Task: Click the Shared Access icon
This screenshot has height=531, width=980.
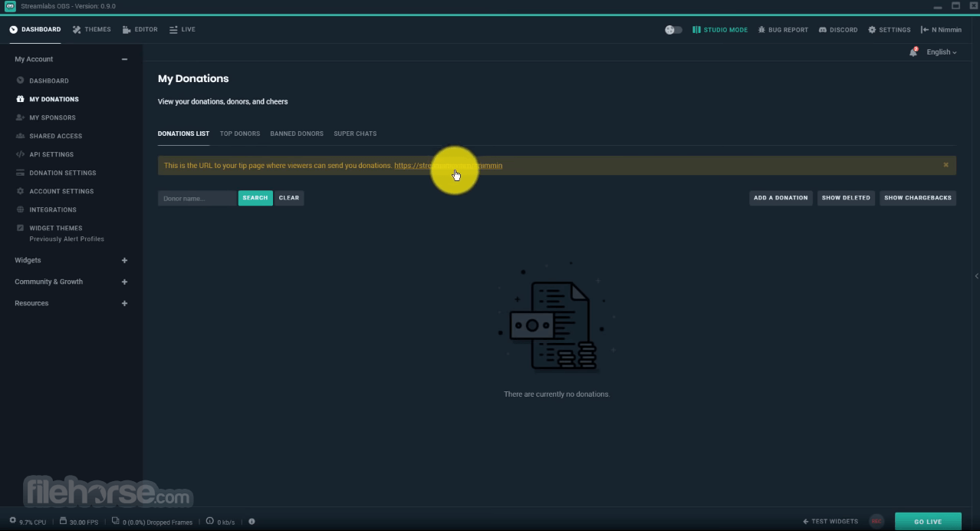Action: coord(21,136)
